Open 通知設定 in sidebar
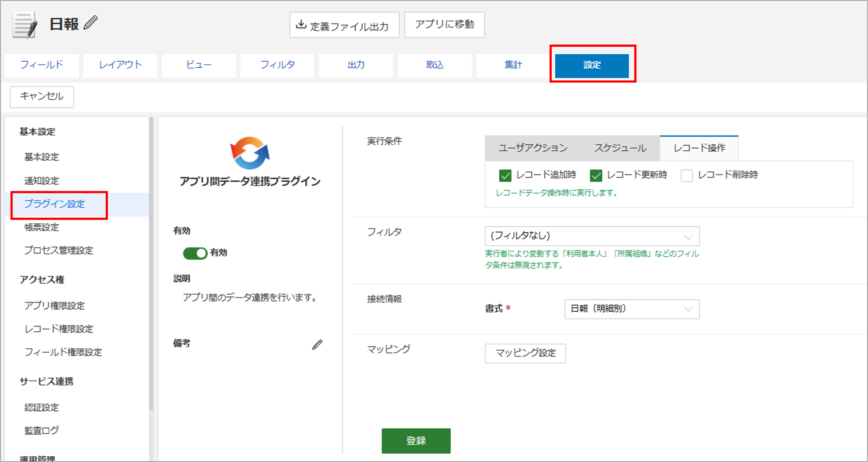 coord(42,181)
